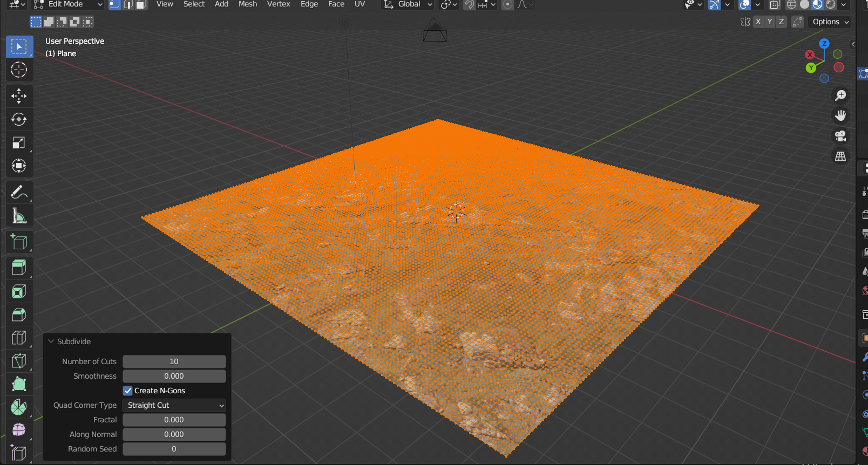Open the snapping options dropdown
The height and width of the screenshot is (465, 868).
486,4
